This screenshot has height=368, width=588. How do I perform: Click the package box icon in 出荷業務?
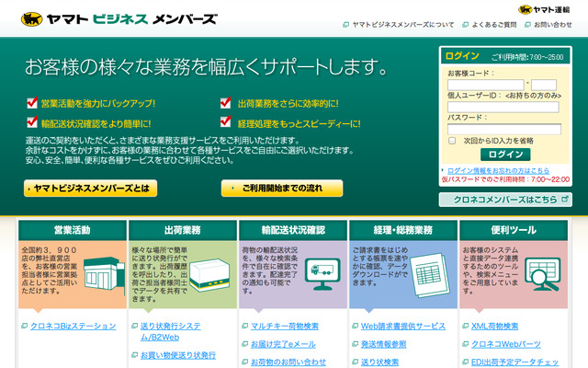tap(209, 275)
